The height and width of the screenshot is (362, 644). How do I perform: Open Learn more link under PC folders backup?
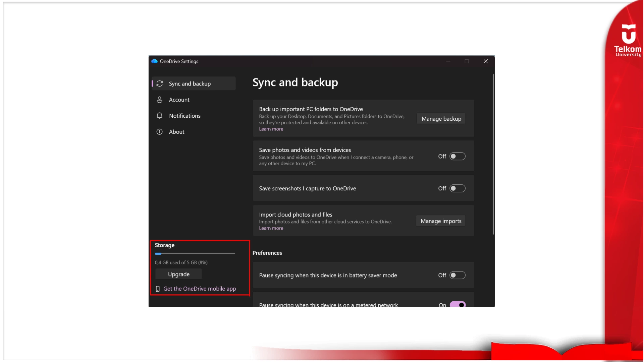coord(271,129)
